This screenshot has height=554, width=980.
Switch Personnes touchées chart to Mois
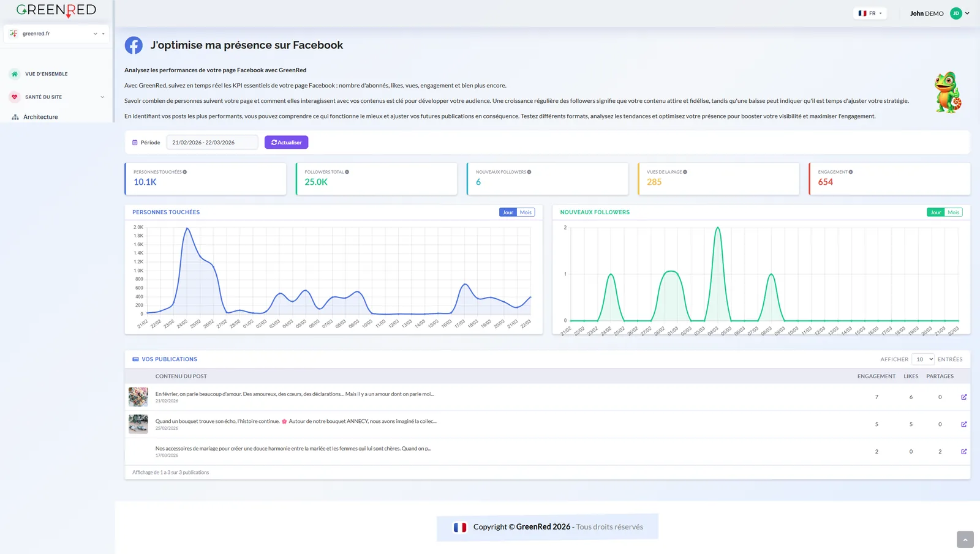tap(526, 212)
